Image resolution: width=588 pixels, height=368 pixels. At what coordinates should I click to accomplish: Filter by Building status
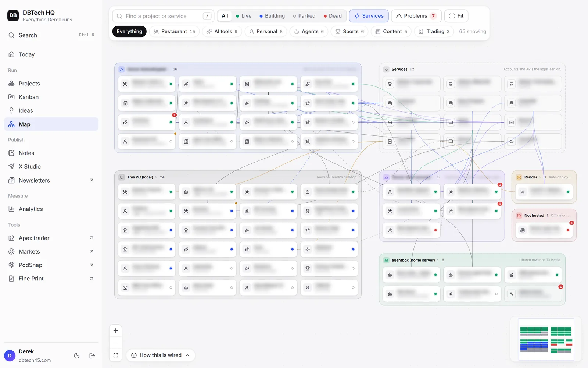(272, 16)
